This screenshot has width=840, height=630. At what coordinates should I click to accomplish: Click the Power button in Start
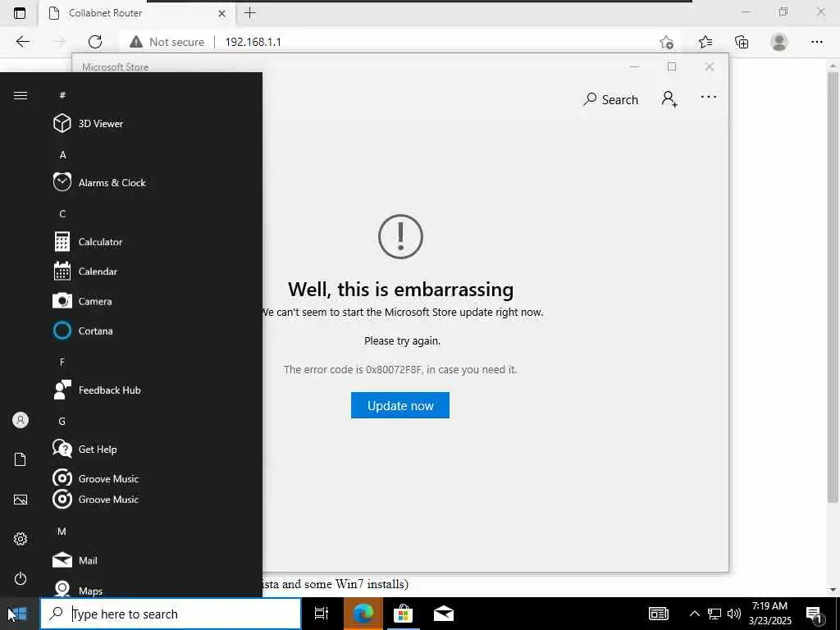pyautogui.click(x=21, y=578)
